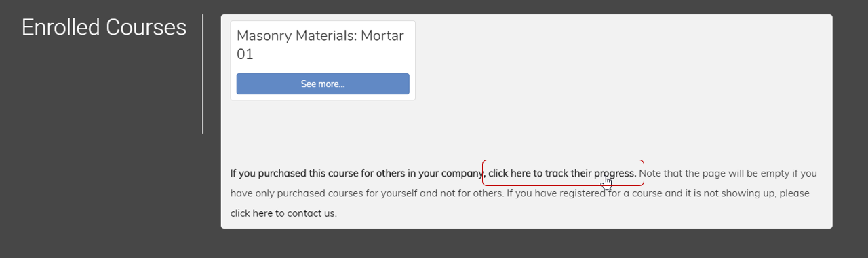Select the Enrolled Courses heading
The image size is (868, 258).
(x=104, y=27)
